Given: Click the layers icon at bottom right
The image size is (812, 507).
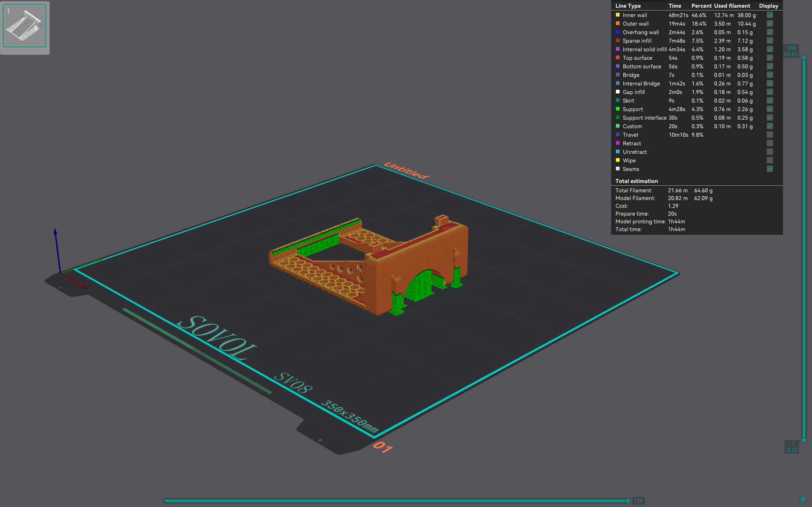Looking at the screenshot, I should tap(803, 500).
